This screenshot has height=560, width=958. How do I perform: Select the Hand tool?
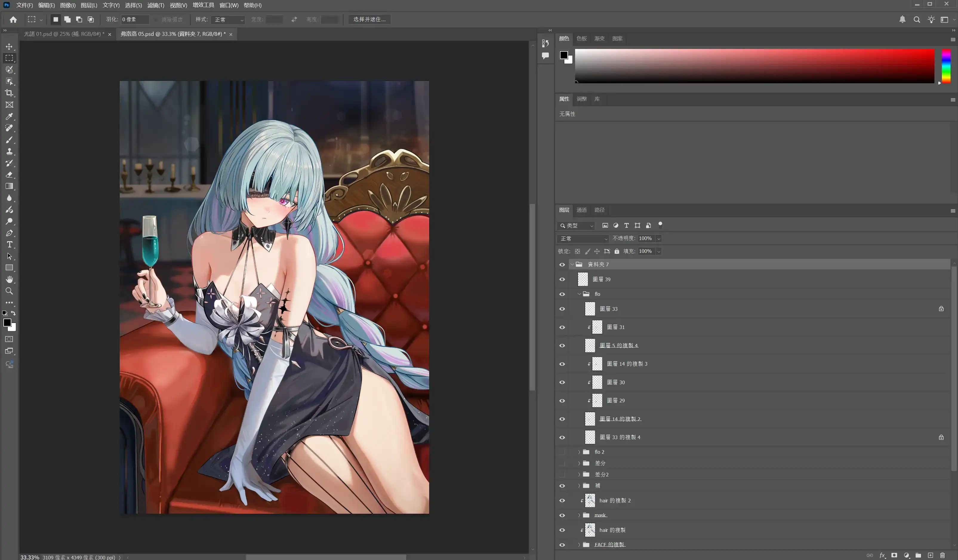coord(9,279)
